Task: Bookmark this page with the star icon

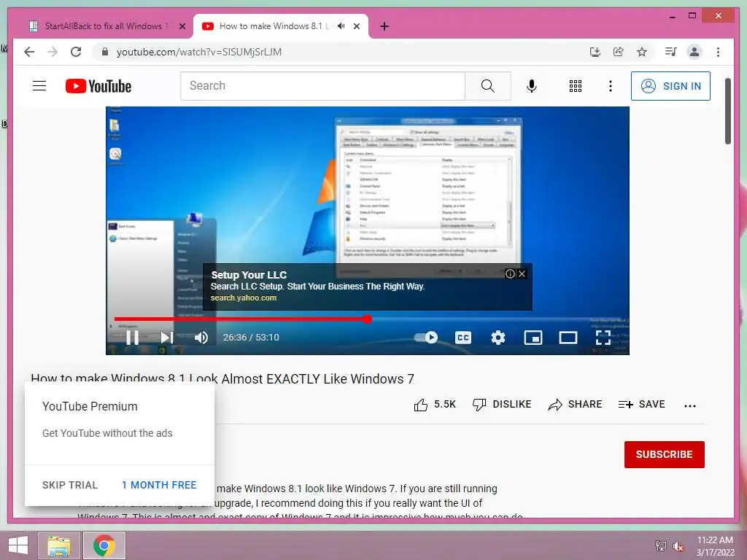Action: coord(642,52)
